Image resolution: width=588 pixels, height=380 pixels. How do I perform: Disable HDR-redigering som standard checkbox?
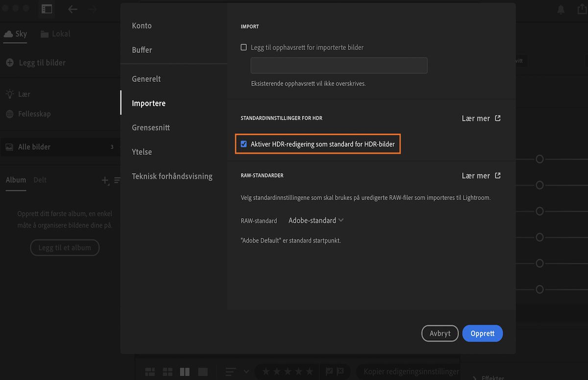tap(244, 144)
